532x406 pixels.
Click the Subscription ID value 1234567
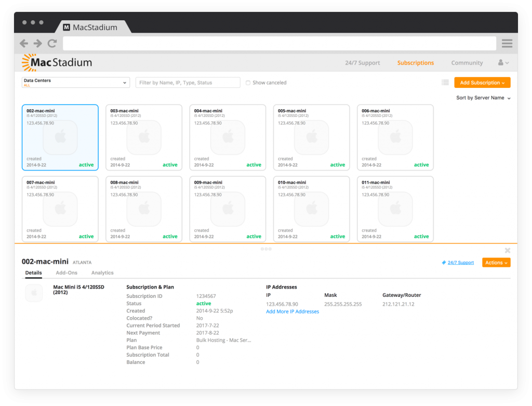(x=206, y=296)
